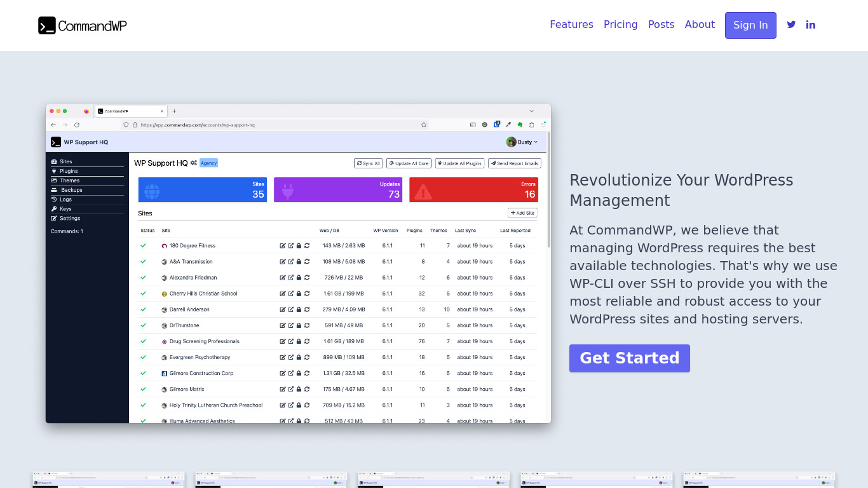The height and width of the screenshot is (488, 868).
Task: Click the CommandWP terminal logo icon
Action: pos(47,25)
